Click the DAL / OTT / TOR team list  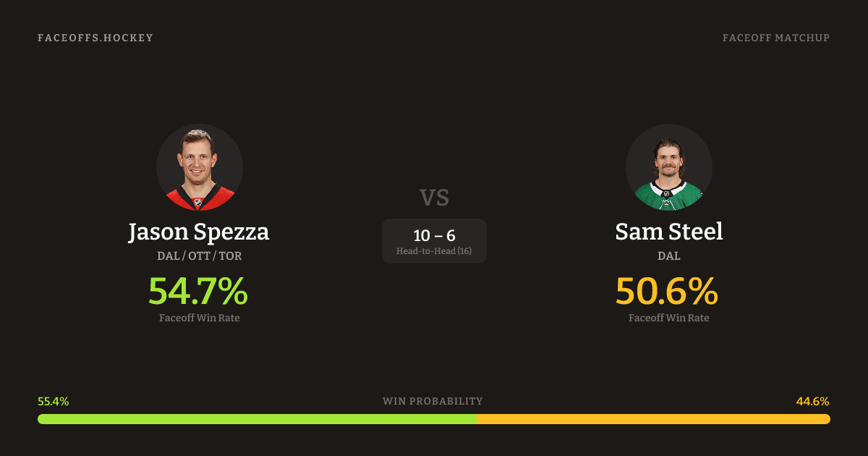tap(199, 256)
